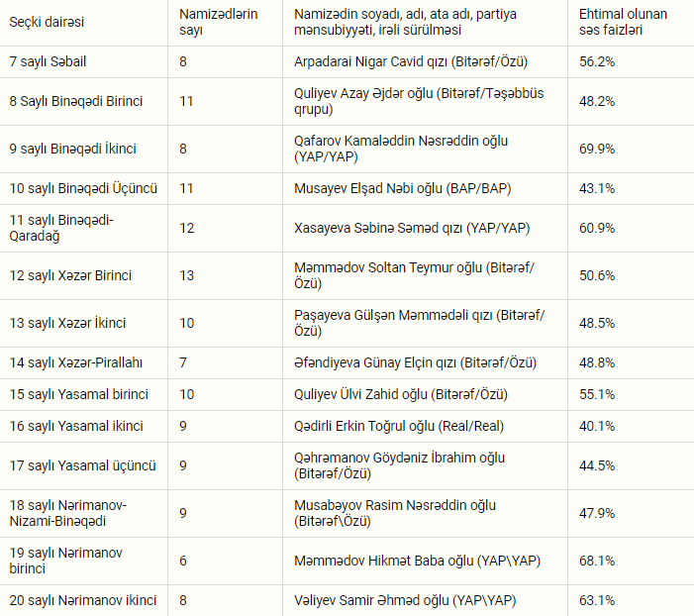Select the 69.9% percentage cell

(x=597, y=149)
